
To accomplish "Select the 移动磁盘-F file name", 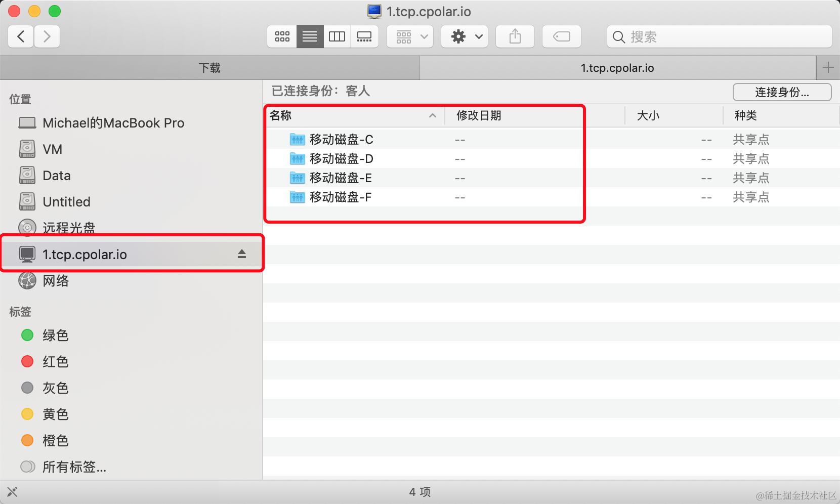I will click(x=341, y=197).
